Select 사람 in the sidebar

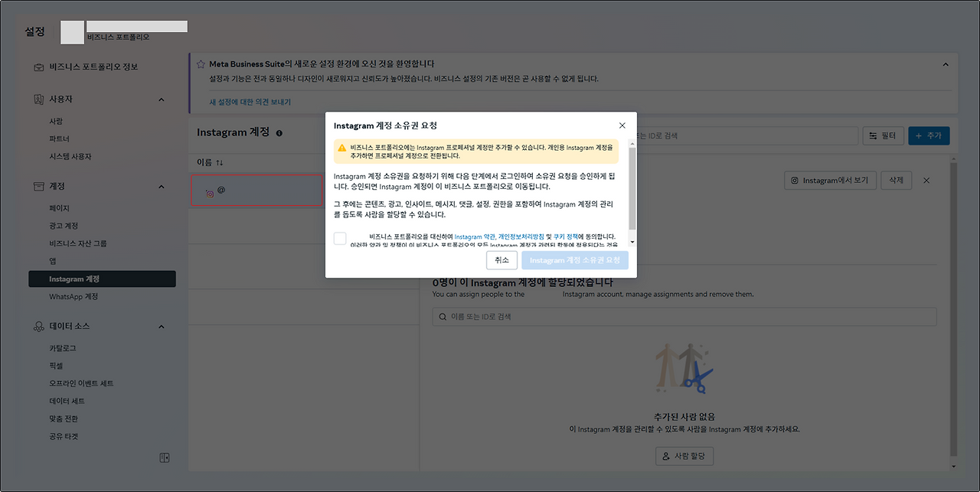tap(56, 122)
